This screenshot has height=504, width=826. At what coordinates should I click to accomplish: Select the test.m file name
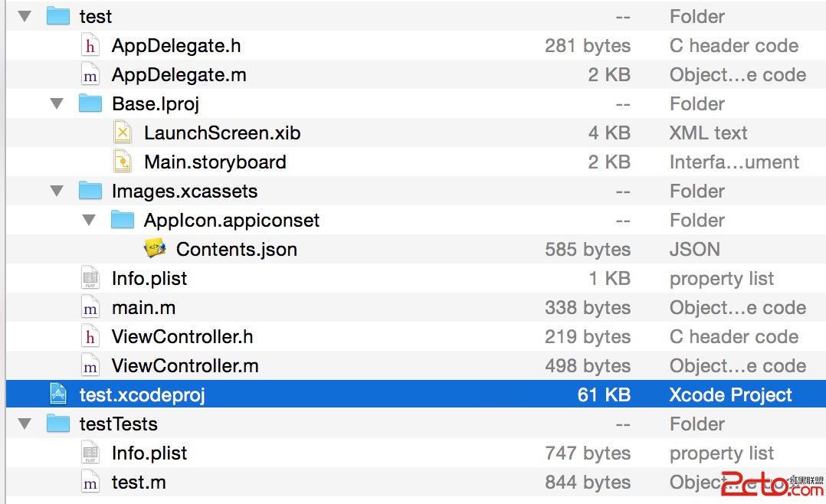coord(138,483)
